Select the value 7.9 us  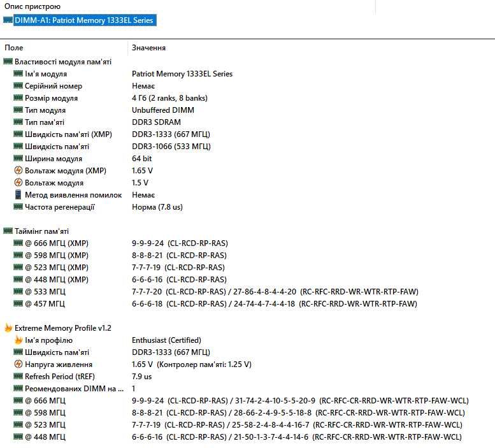click(141, 377)
